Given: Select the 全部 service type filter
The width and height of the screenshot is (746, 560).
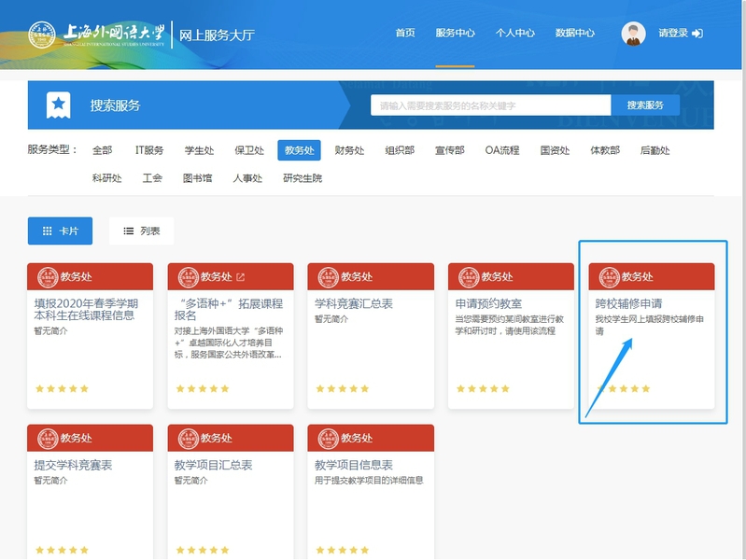Looking at the screenshot, I should pos(102,150).
